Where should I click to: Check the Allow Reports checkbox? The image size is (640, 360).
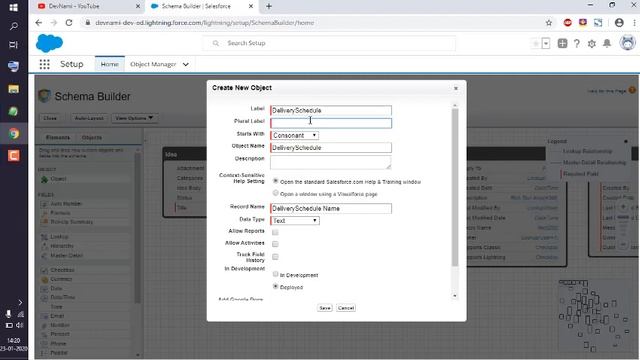click(275, 232)
